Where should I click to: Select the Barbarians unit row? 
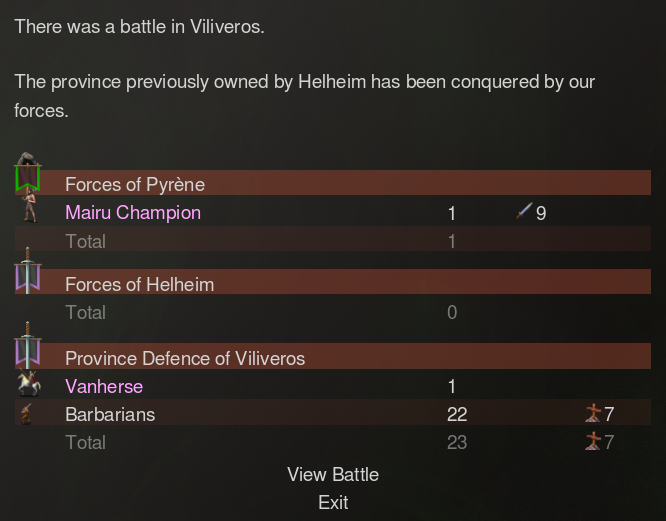333,412
